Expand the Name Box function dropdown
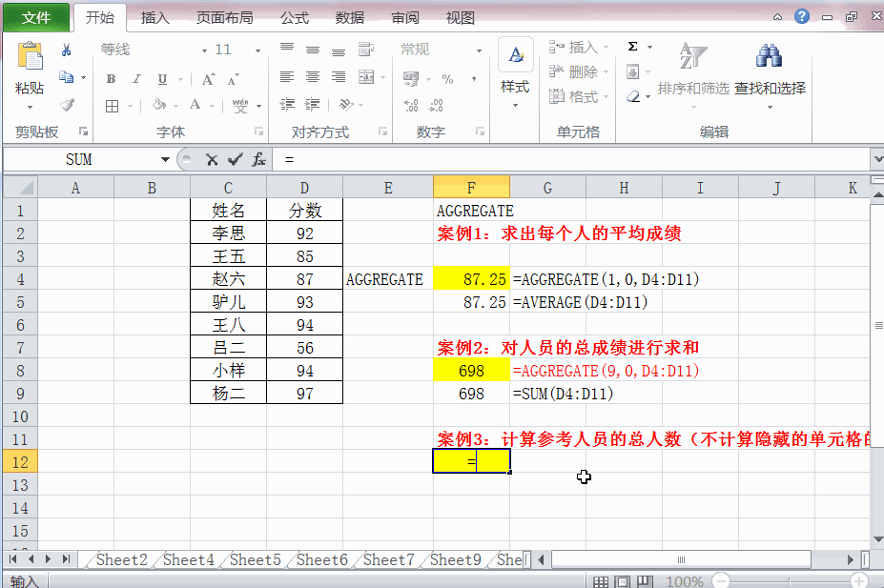This screenshot has height=588, width=884. click(165, 159)
